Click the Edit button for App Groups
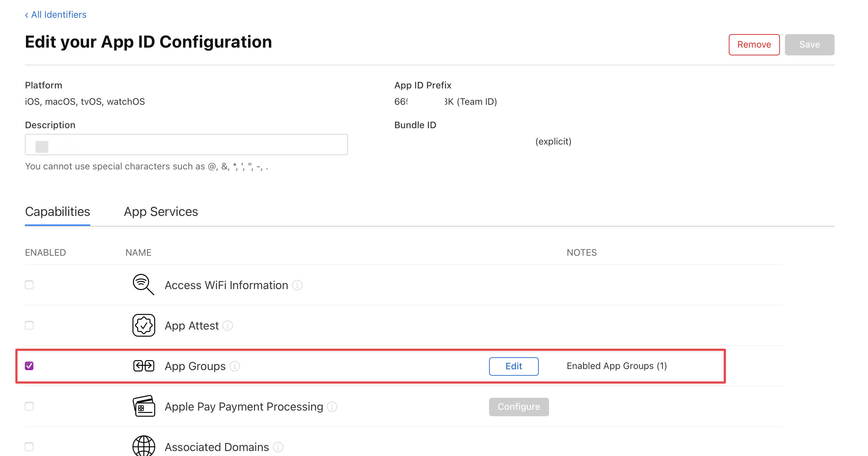 (x=514, y=366)
